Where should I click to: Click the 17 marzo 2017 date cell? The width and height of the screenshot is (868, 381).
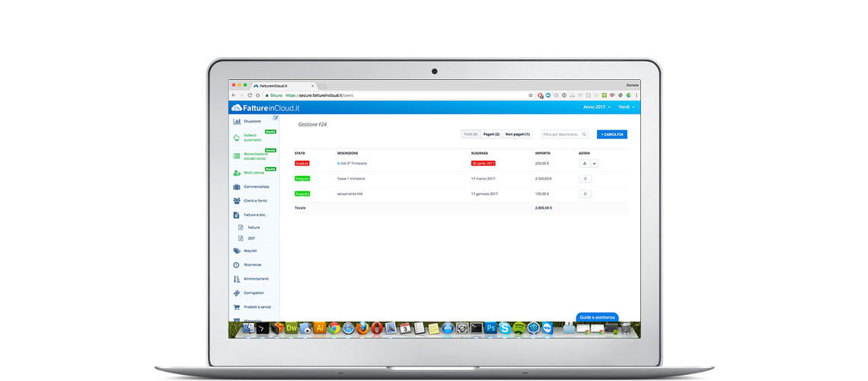pyautogui.click(x=483, y=179)
